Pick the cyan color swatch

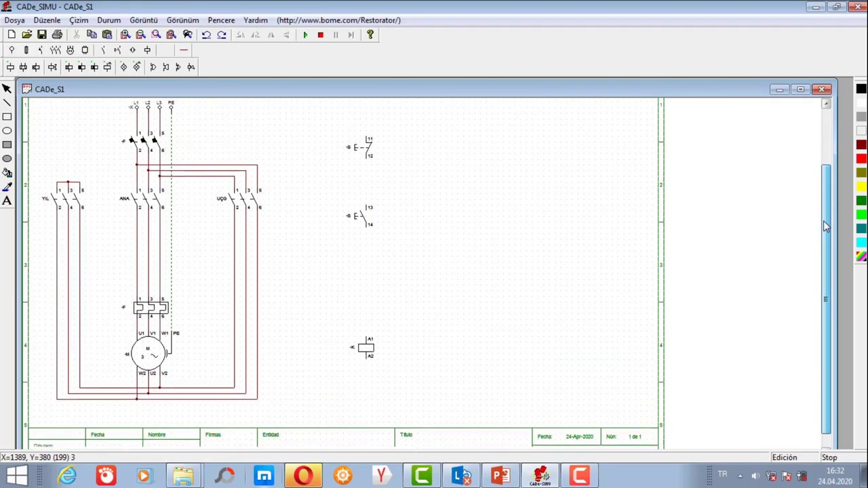click(x=861, y=242)
